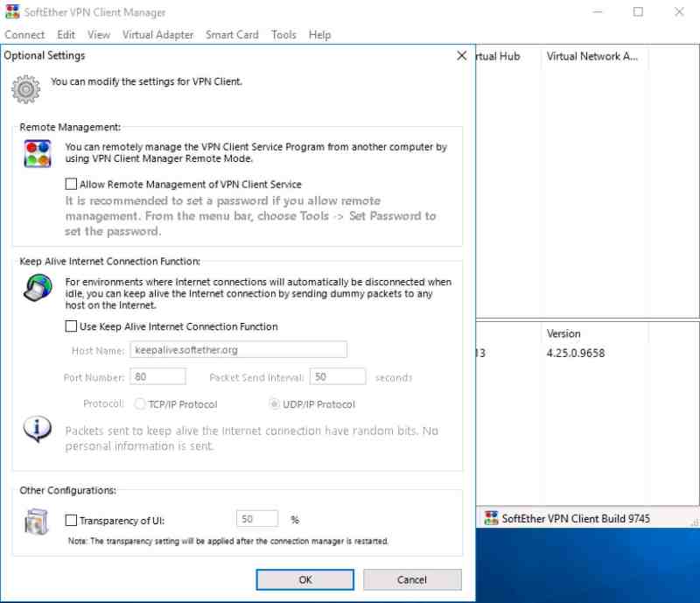
Task: Confirm settings with the OK button
Action: tap(304, 579)
